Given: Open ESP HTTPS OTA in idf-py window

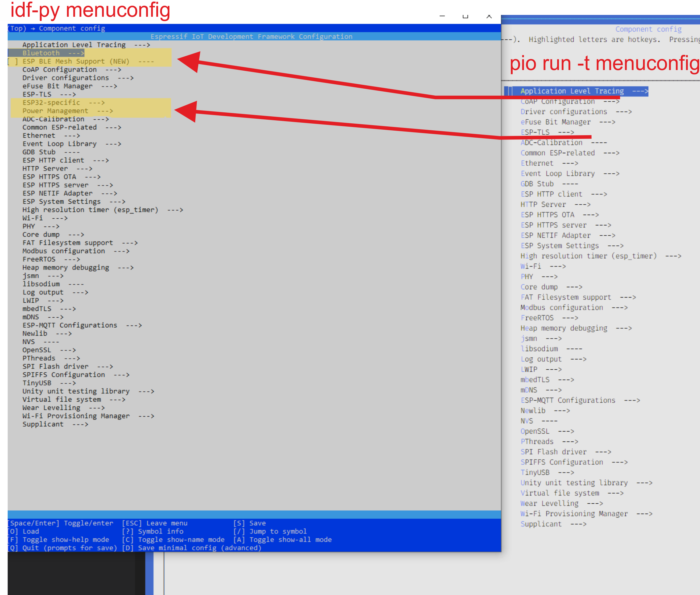Looking at the screenshot, I should (62, 177).
